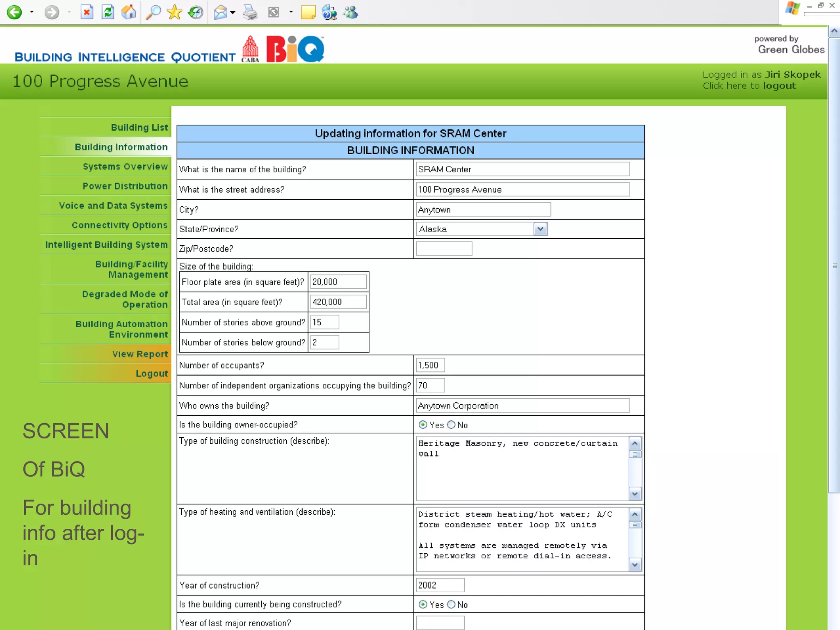Click the Print icon
Screen dimensions: 840x630
250,12
